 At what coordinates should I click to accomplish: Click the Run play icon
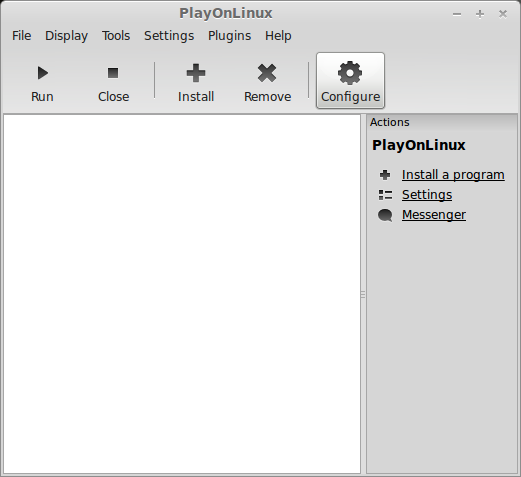click(43, 73)
